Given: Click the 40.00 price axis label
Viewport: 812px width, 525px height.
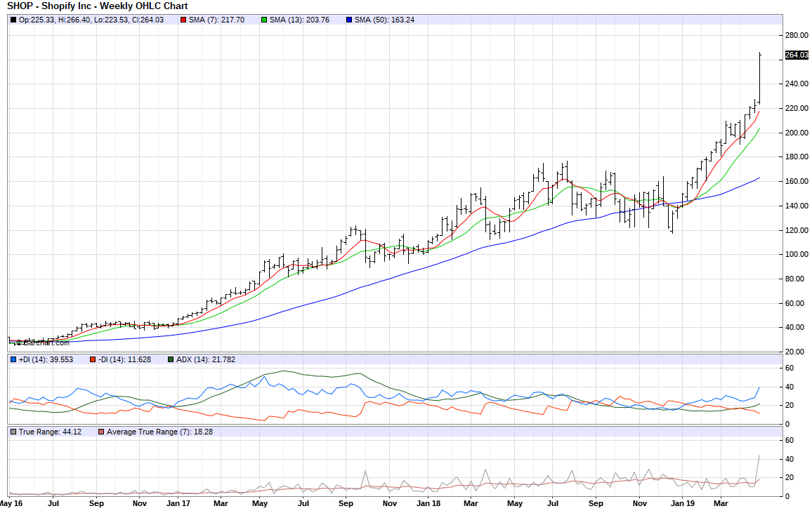Looking at the screenshot, I should [x=797, y=327].
